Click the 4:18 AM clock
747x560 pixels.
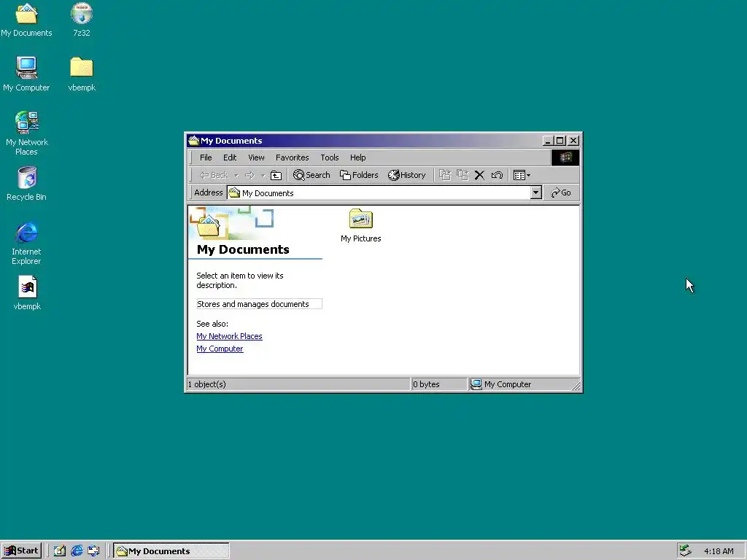coord(719,551)
